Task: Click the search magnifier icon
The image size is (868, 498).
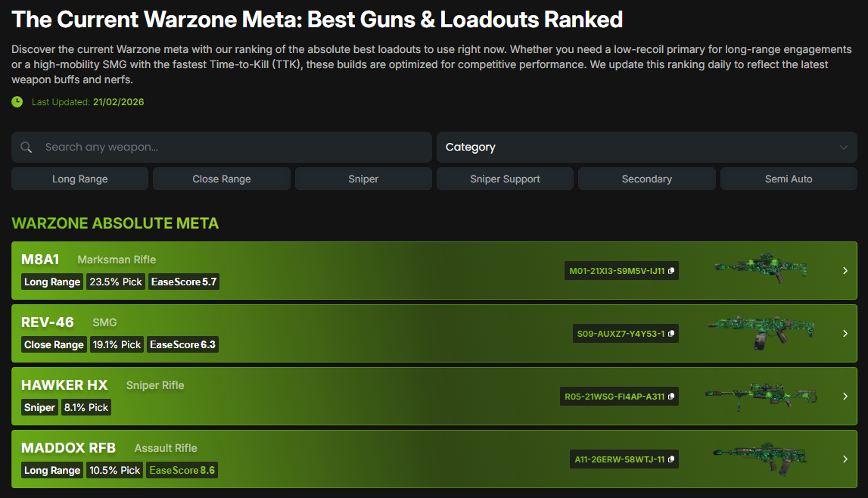Action: (26, 147)
